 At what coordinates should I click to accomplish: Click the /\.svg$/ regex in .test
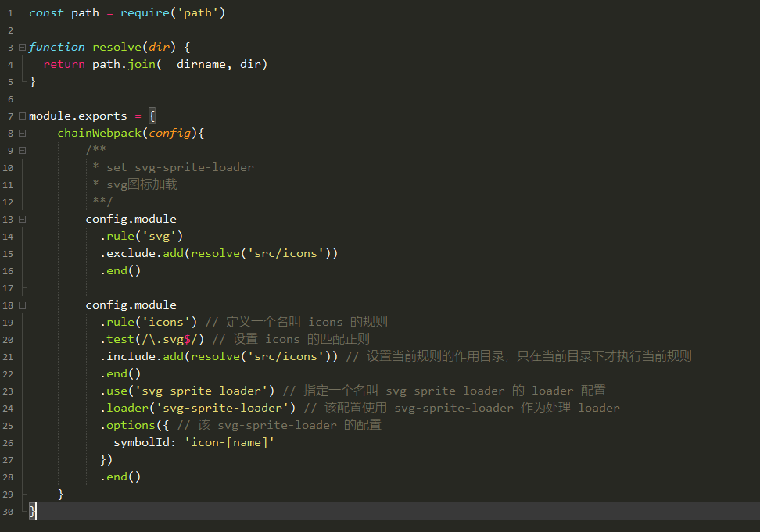tap(170, 340)
